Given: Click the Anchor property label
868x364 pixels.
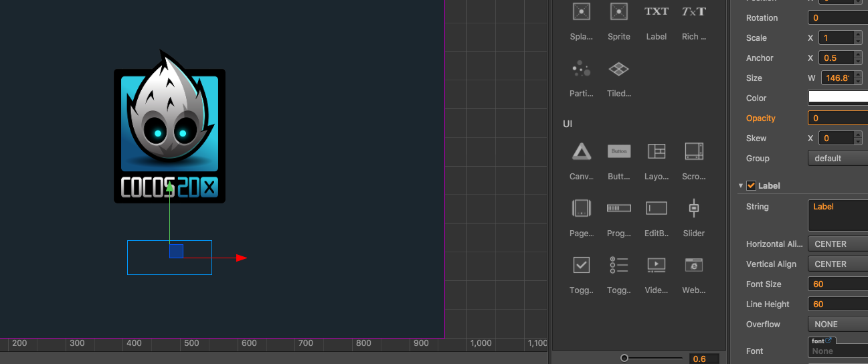Looking at the screenshot, I should pyautogui.click(x=760, y=58).
